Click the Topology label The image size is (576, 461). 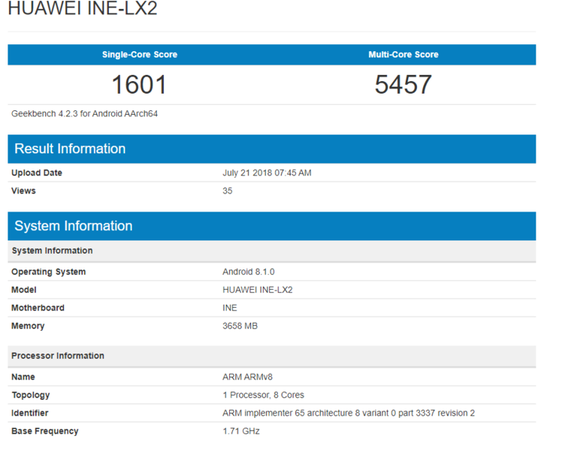pos(30,395)
